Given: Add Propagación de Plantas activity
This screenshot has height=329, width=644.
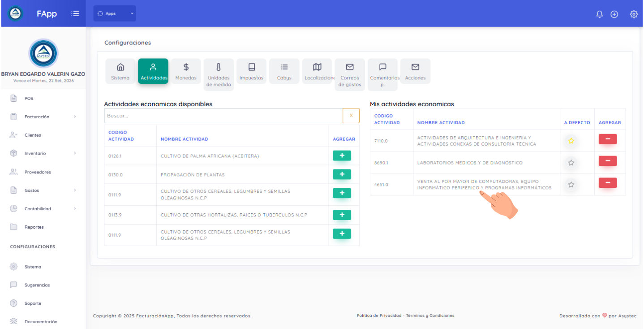Looking at the screenshot, I should (342, 174).
